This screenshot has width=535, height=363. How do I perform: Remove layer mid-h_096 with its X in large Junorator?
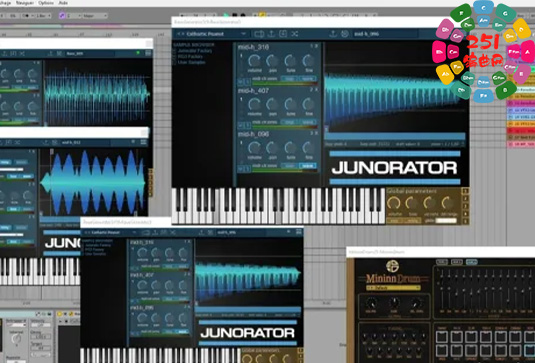click(x=317, y=133)
